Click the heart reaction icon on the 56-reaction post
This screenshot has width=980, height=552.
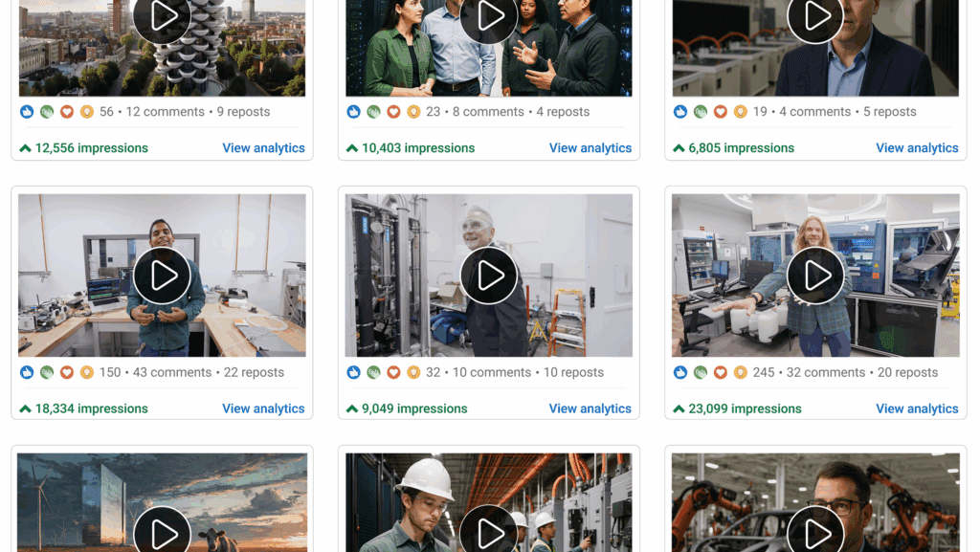(67, 112)
